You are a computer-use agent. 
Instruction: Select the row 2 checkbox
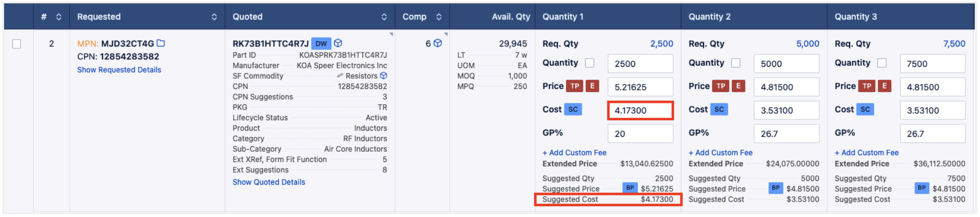[16, 44]
